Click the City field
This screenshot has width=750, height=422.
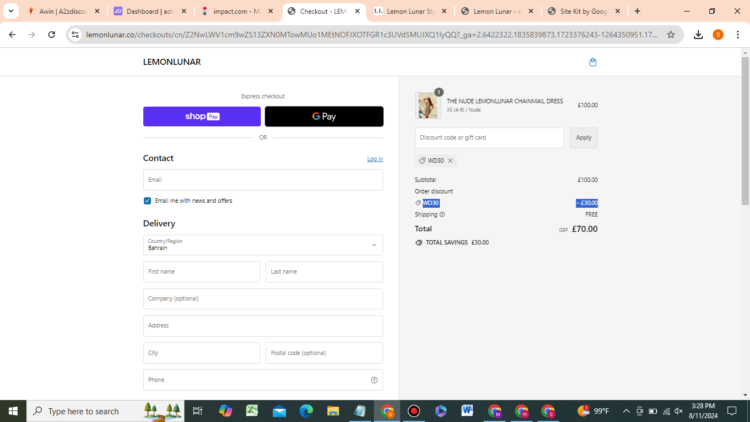(201, 353)
